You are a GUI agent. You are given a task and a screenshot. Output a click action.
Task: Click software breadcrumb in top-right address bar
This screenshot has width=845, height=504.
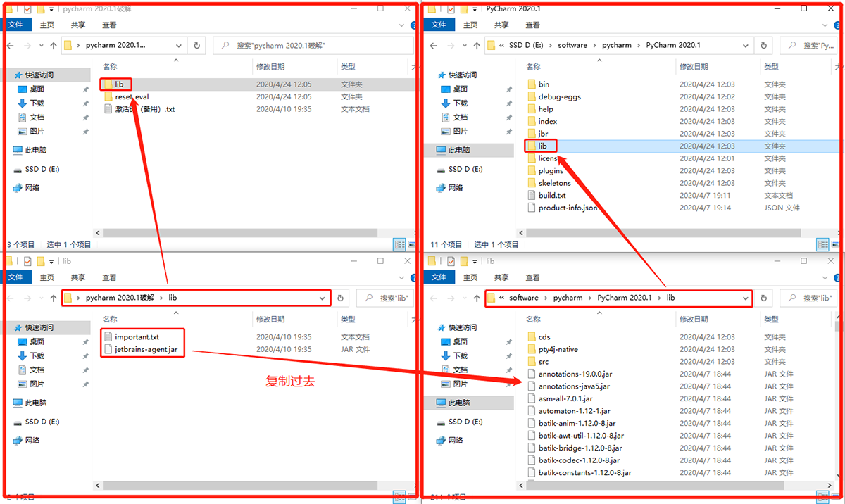[x=572, y=45]
